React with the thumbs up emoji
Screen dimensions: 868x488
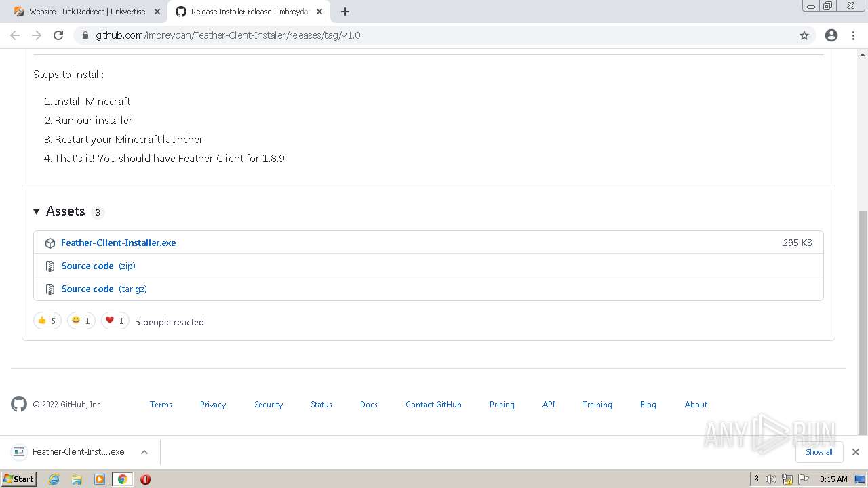click(x=47, y=321)
